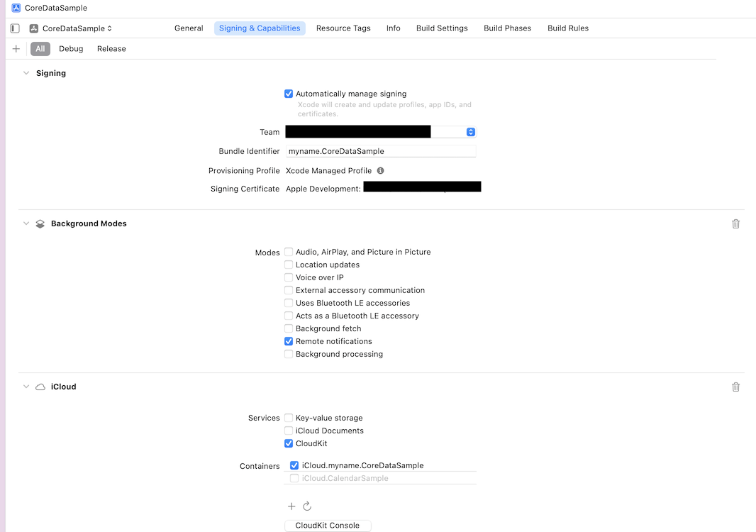Collapse the Signing section
The height and width of the screenshot is (532, 756).
pyautogui.click(x=26, y=73)
